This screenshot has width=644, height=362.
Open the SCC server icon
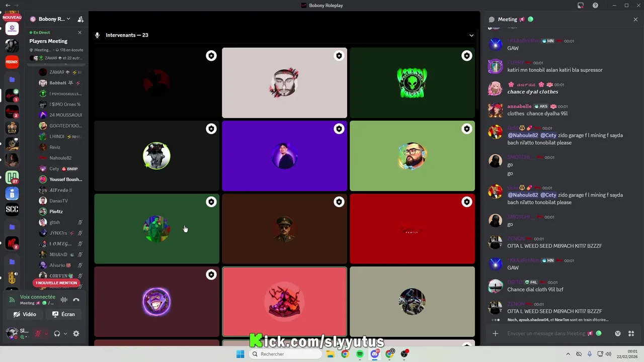12,210
